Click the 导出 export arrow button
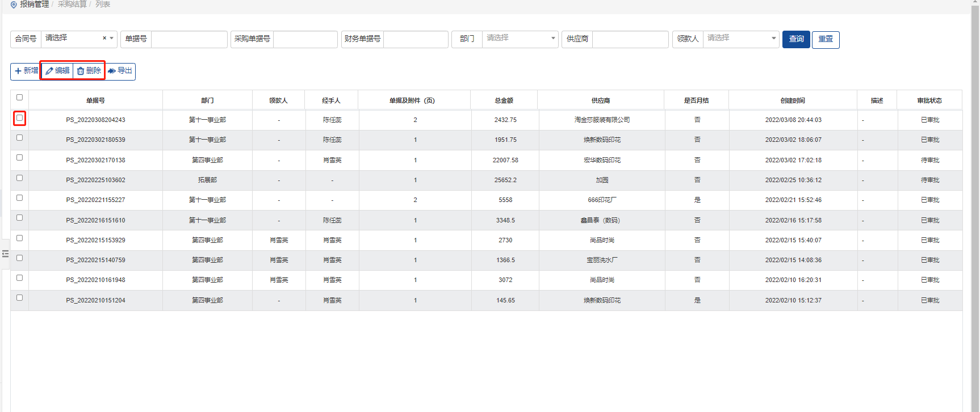The width and height of the screenshot is (980, 412). [x=120, y=71]
